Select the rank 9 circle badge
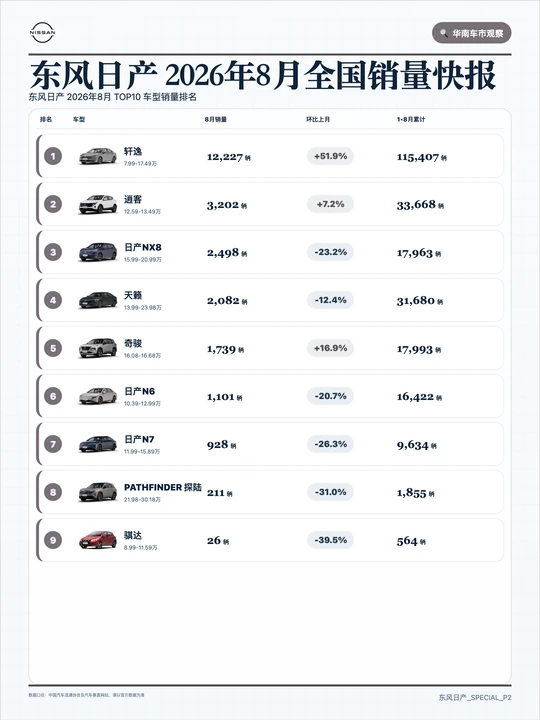Image resolution: width=540 pixels, height=720 pixels. (53, 540)
